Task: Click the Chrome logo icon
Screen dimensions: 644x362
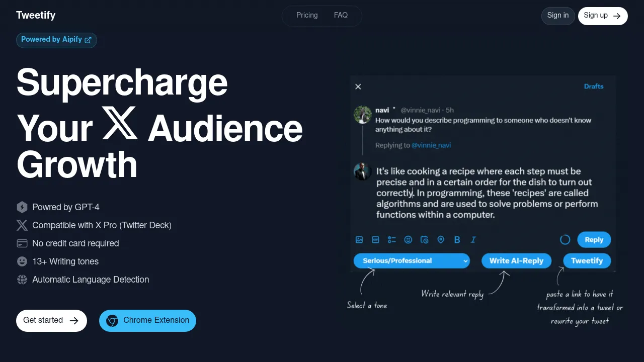Action: coord(112,321)
